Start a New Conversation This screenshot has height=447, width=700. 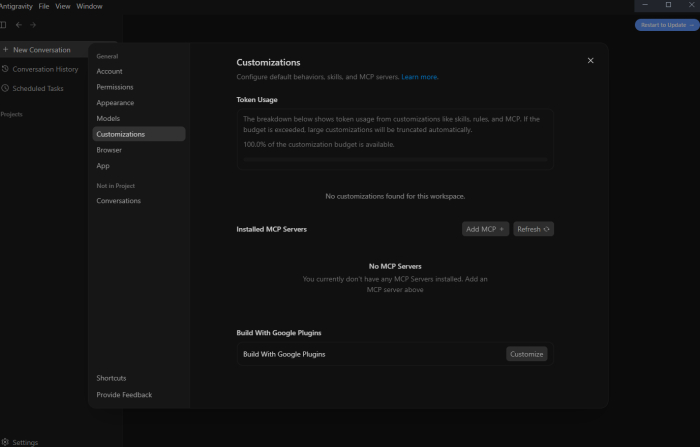tap(44, 50)
